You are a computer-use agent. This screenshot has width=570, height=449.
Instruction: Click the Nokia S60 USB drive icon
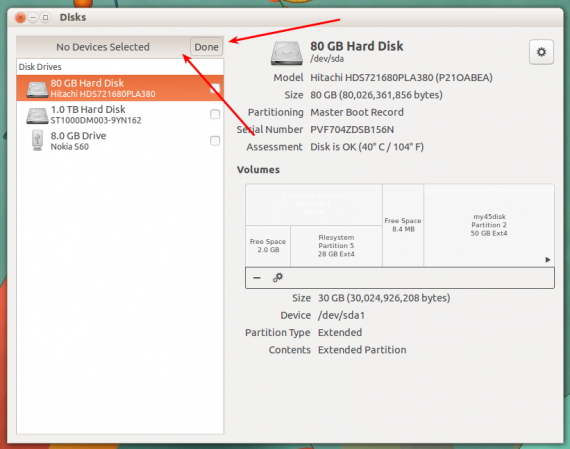tap(37, 140)
